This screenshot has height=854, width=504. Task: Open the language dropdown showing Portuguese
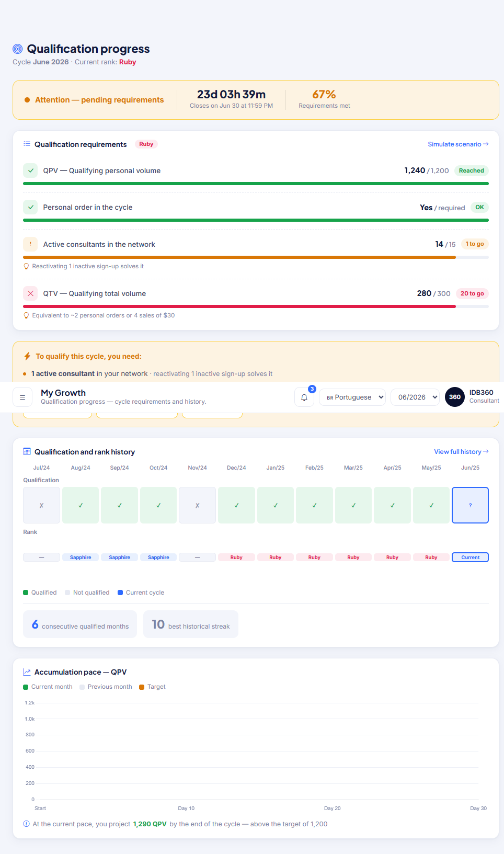[352, 397]
